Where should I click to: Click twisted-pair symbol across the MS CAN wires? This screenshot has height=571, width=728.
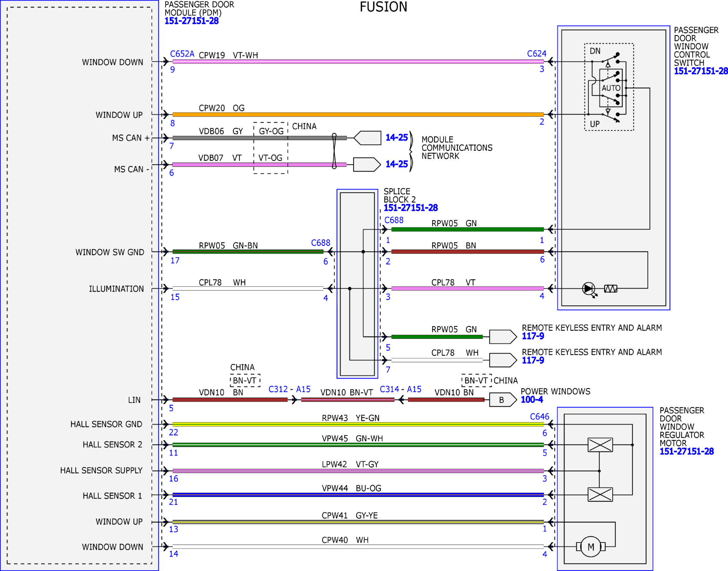coord(334,151)
